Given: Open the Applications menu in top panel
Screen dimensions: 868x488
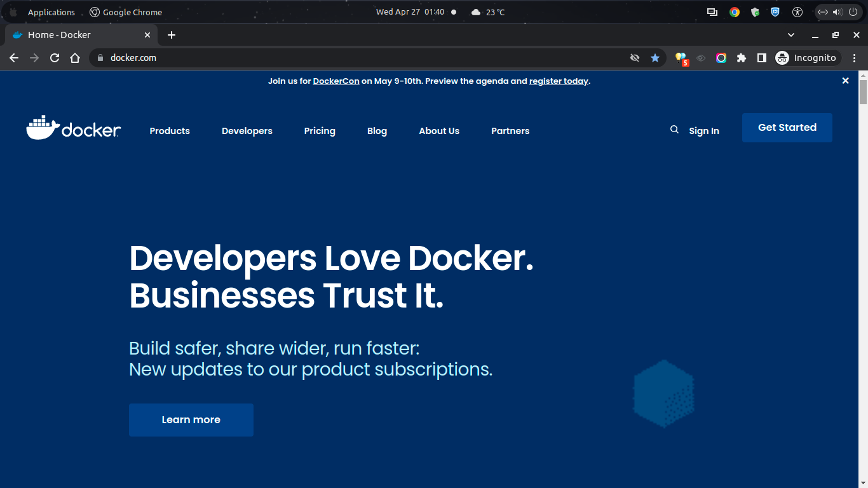Looking at the screenshot, I should pyautogui.click(x=51, y=12).
